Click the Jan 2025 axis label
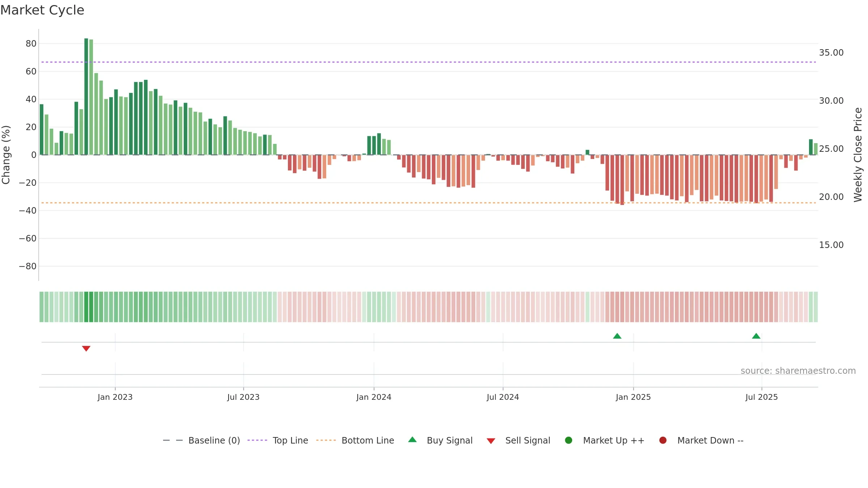This screenshot has height=488, width=868. click(633, 397)
